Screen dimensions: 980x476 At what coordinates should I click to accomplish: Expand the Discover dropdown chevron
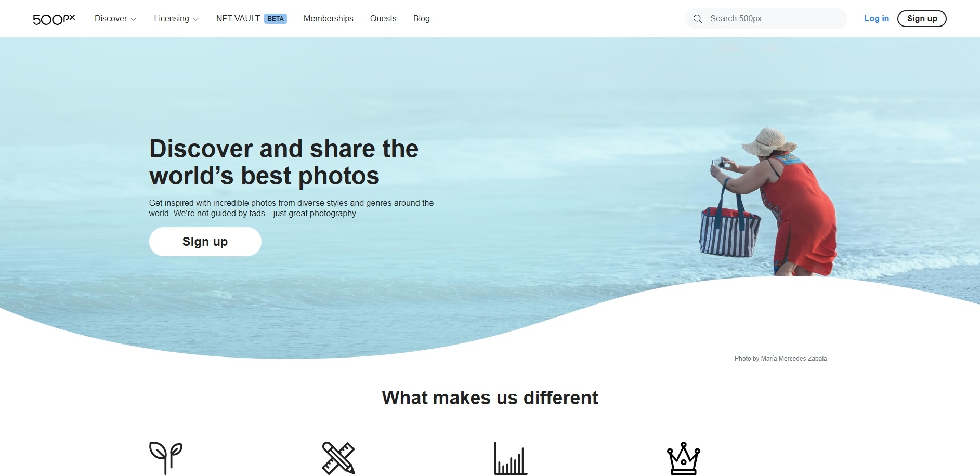point(134,19)
